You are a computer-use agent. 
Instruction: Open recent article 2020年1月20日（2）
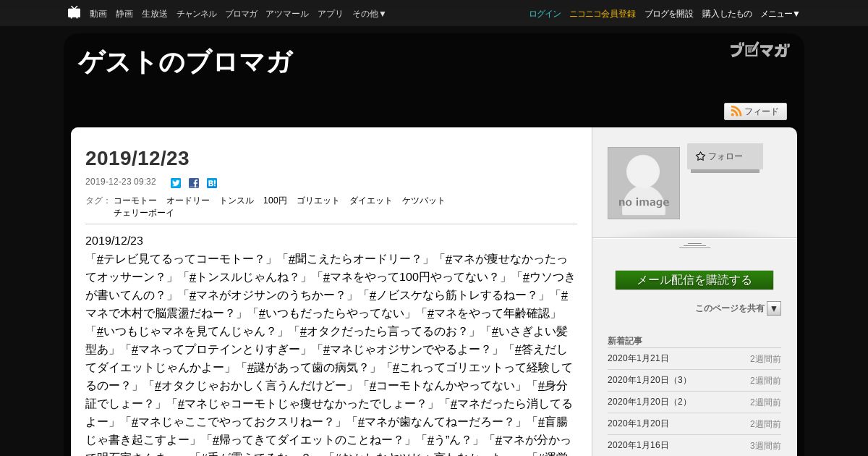pos(650,402)
